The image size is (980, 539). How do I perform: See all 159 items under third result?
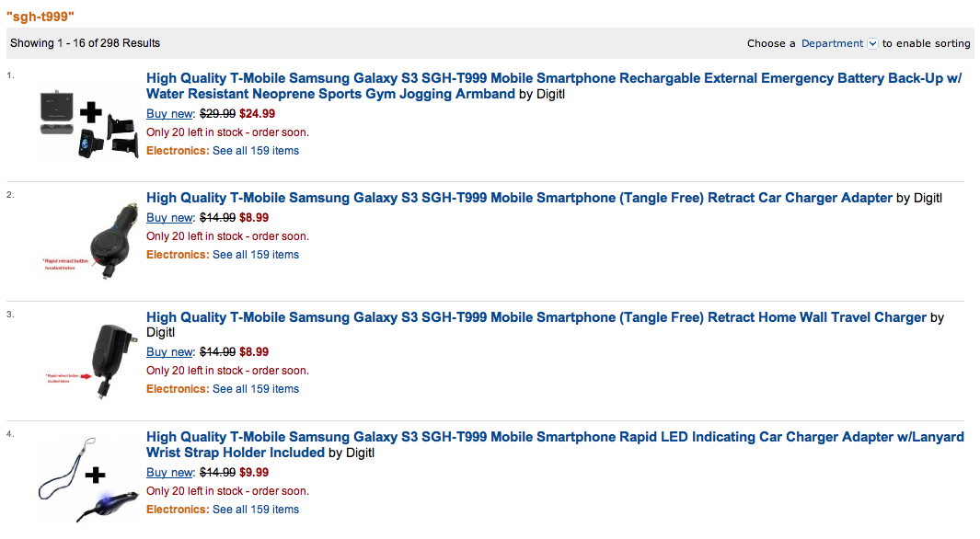255,389
